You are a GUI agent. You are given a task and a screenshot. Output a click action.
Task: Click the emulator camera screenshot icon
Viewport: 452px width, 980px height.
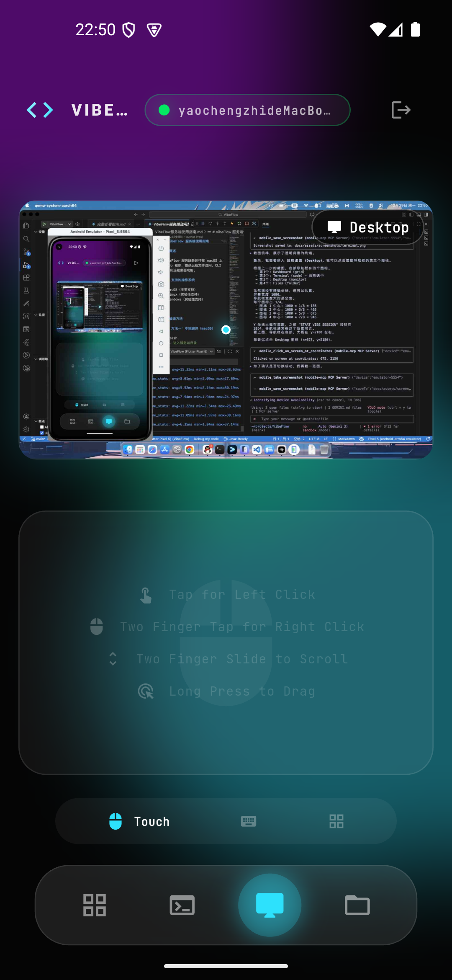click(161, 284)
